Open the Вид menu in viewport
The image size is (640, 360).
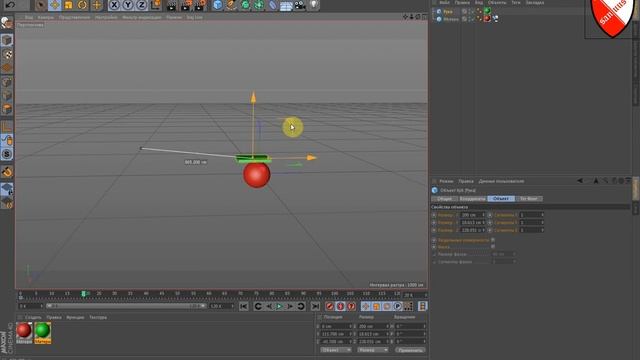pyautogui.click(x=29, y=18)
